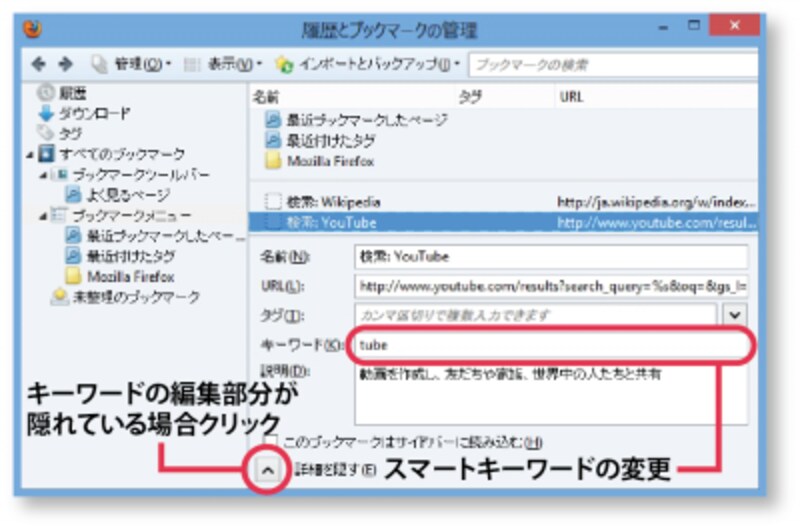
Task: Close the 履歴とブックマークの管理 window
Action: pyautogui.click(x=734, y=25)
